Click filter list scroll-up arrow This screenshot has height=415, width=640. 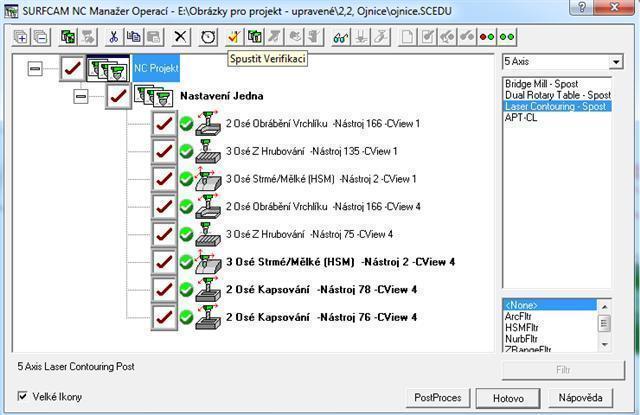pos(604,306)
